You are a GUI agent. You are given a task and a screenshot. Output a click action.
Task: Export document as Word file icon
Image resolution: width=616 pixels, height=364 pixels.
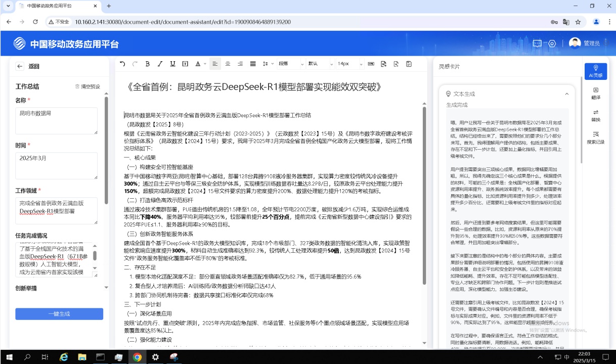point(383,64)
